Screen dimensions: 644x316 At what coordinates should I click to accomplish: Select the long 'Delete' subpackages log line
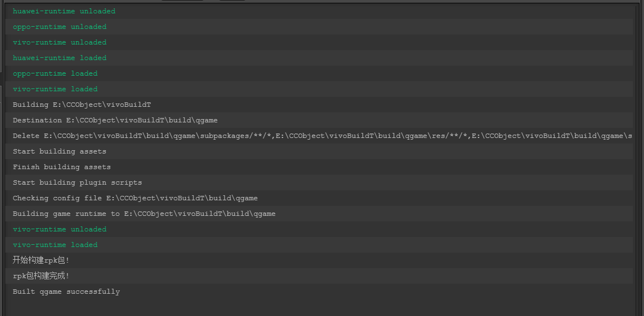pos(322,136)
